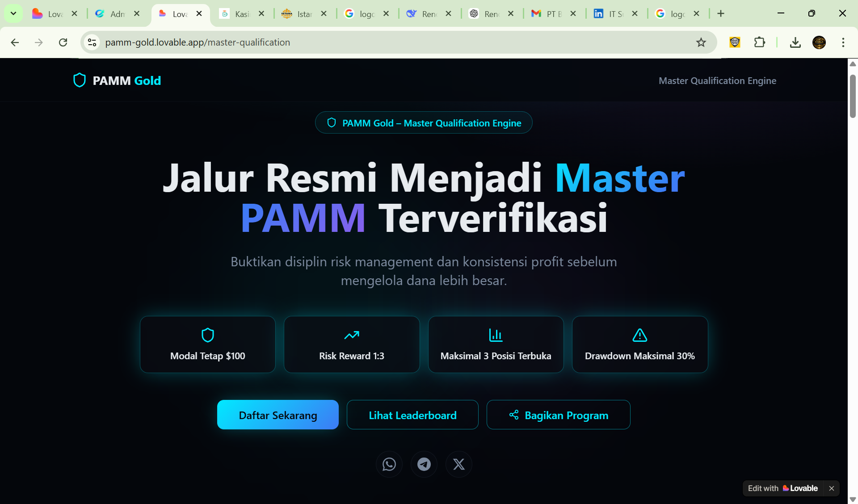The height and width of the screenshot is (504, 858).
Task: Expand the tab search dropdown
Action: point(13,14)
